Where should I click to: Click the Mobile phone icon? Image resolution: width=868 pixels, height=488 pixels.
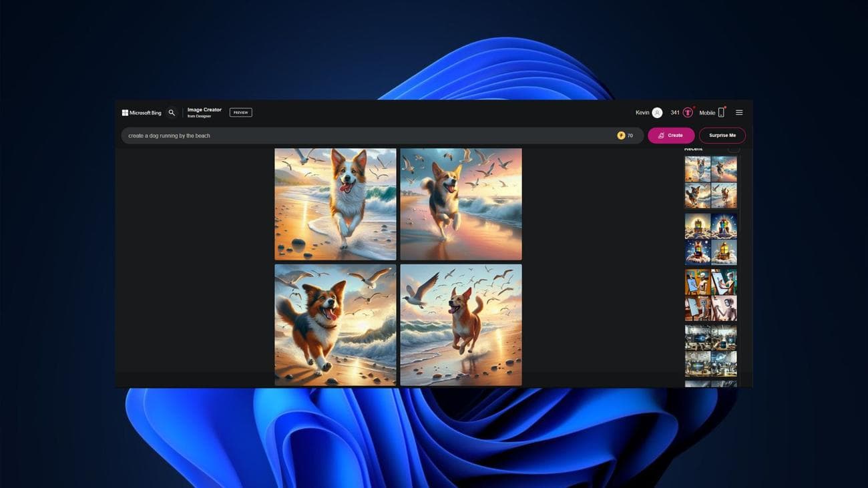pyautogui.click(x=721, y=113)
